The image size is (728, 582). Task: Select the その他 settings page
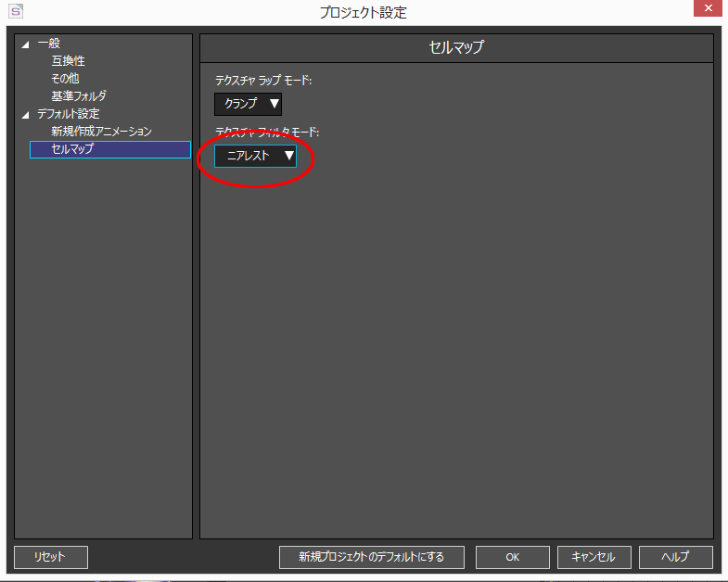65,79
